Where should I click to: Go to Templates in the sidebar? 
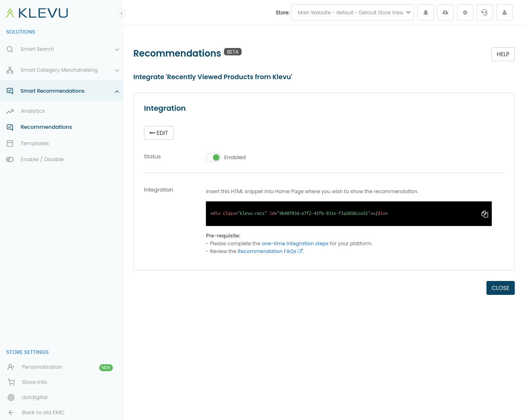[35, 144]
